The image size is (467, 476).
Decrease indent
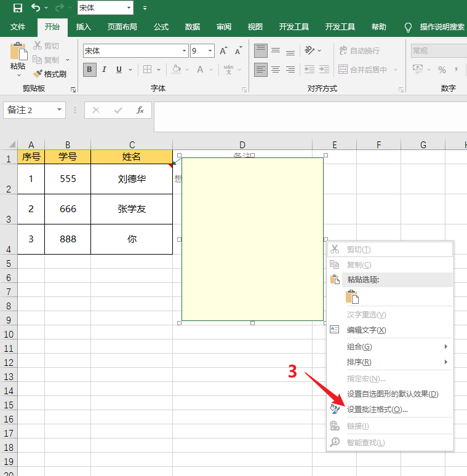click(x=309, y=69)
